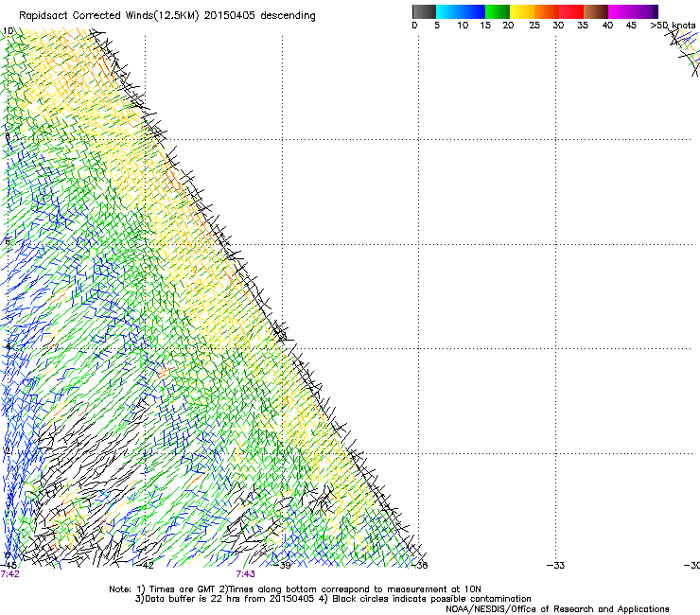This screenshot has width=700, height=615.
Task: Click the 'NOAA/NESDIS/Office of Research and Applications' credit
Action: point(557,609)
